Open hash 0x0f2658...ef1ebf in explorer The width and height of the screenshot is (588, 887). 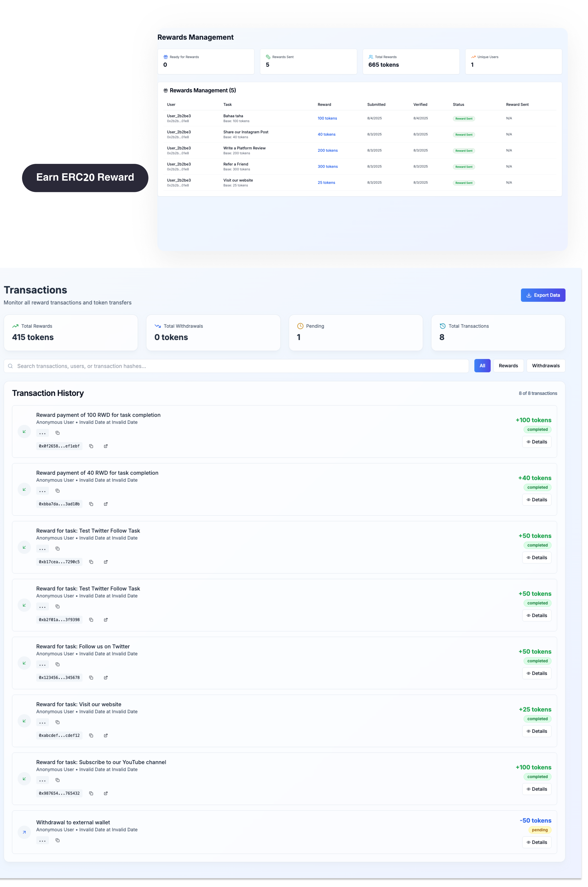(106, 446)
